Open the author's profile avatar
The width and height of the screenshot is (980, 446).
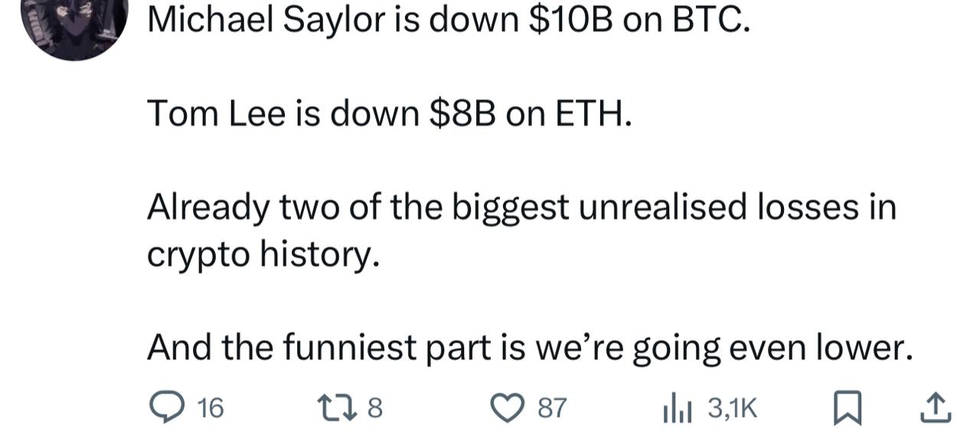point(73,23)
